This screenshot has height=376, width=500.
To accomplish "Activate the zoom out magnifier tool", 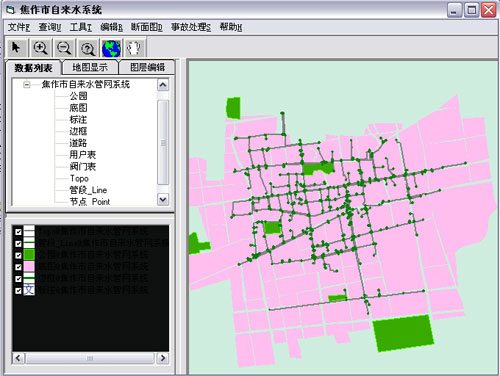I will click(x=64, y=48).
